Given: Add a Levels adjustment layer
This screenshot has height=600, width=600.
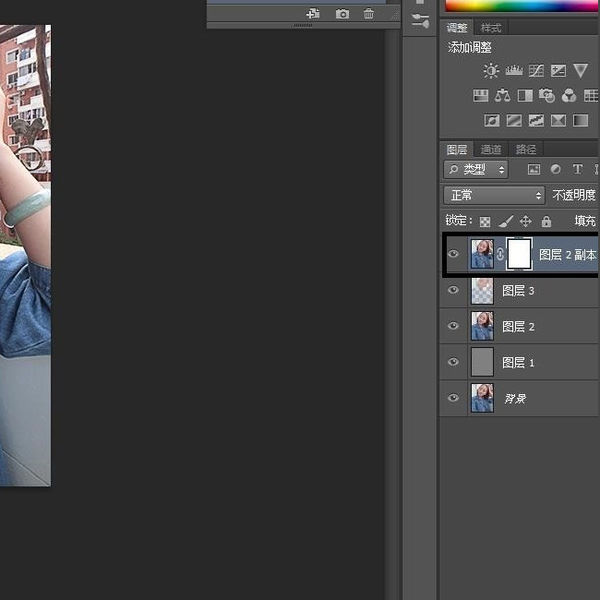Looking at the screenshot, I should click(514, 71).
